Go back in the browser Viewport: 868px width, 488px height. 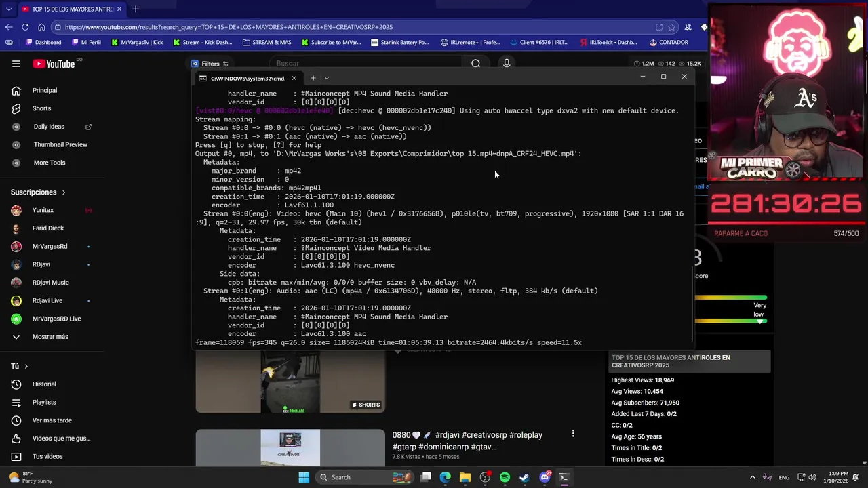tap(9, 27)
